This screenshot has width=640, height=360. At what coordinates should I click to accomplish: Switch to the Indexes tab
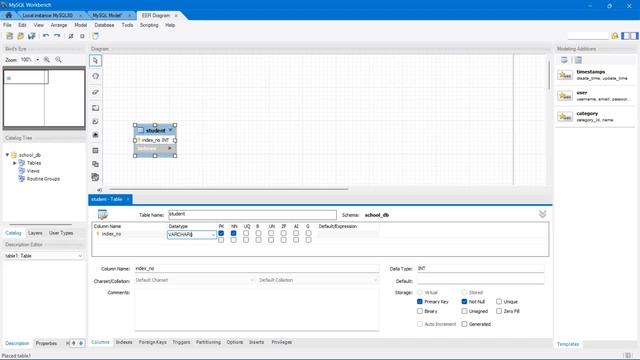(124, 342)
